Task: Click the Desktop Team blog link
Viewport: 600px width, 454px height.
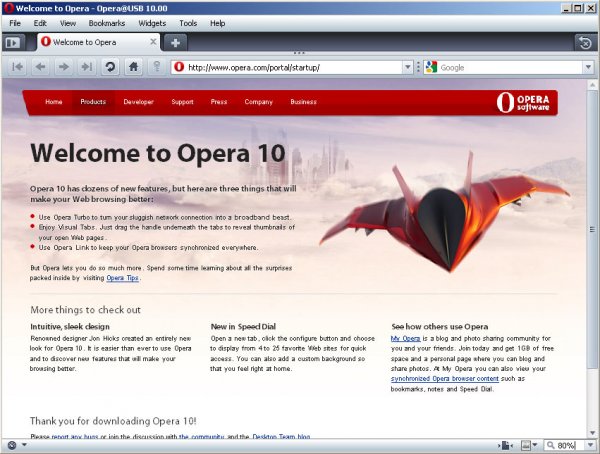Action: (281, 436)
